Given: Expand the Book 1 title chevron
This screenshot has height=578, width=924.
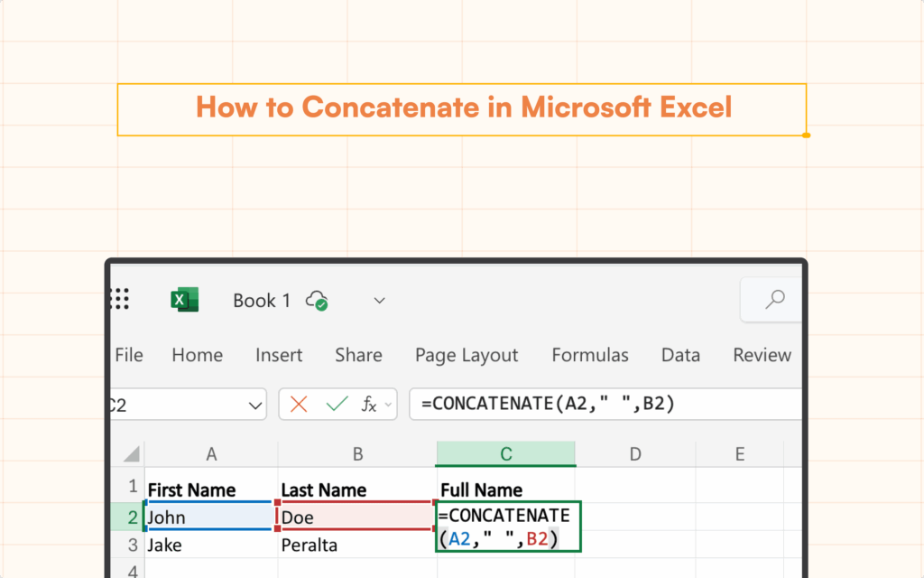Looking at the screenshot, I should [380, 301].
